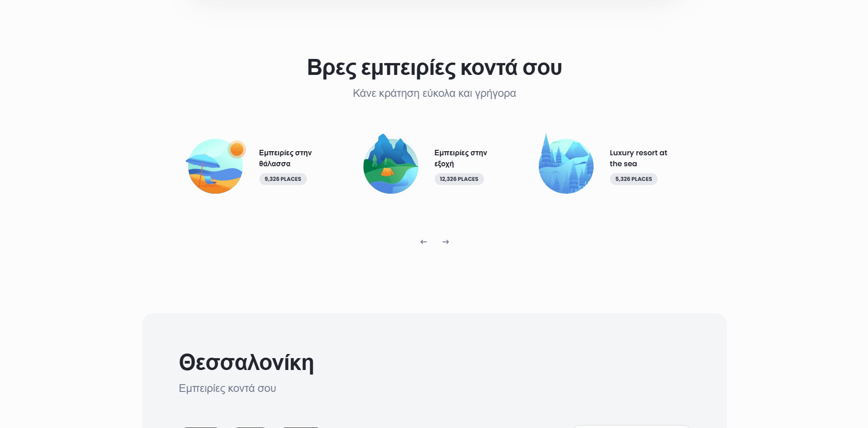The width and height of the screenshot is (868, 428).
Task: Select the third dark pill tab under Θεσσαλονίκη
Action: pos(301,427)
